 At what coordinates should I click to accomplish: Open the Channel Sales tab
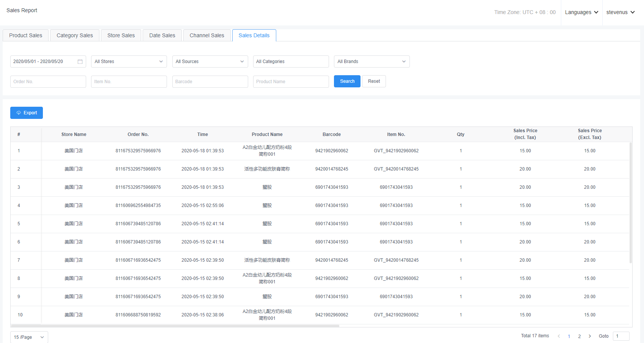click(x=207, y=35)
